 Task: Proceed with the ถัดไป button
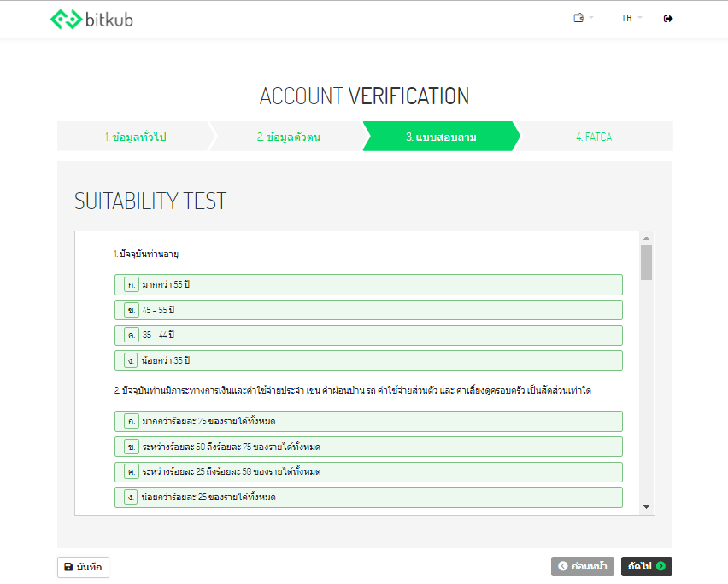pos(646,566)
